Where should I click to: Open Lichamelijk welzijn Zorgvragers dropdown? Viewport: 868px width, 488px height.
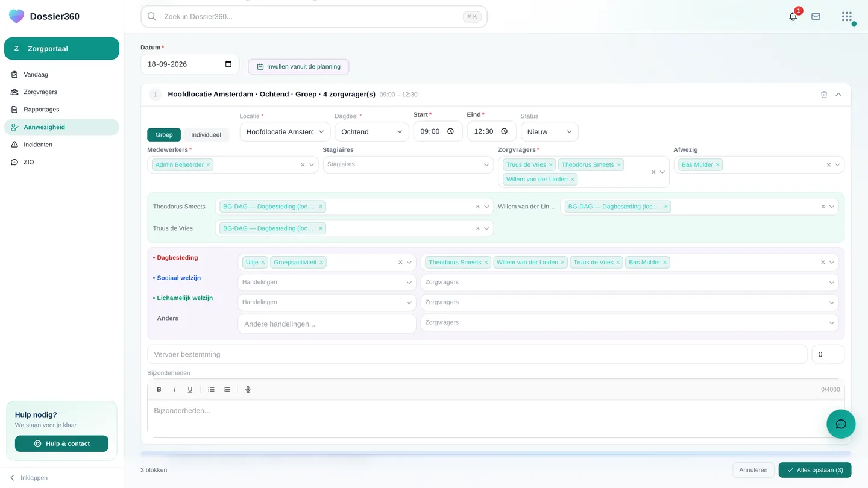pos(629,302)
